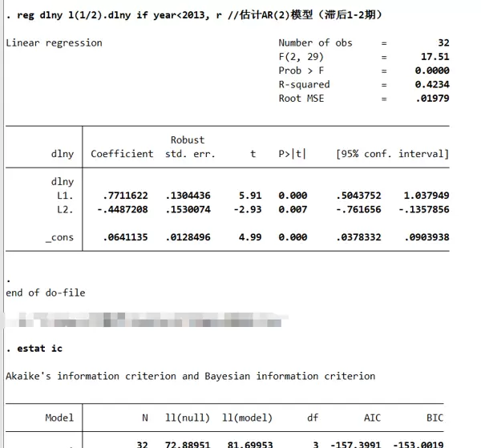Screen dimensions: 481x448
Task: Click the 'P>|t|' column header
Action: point(293,154)
